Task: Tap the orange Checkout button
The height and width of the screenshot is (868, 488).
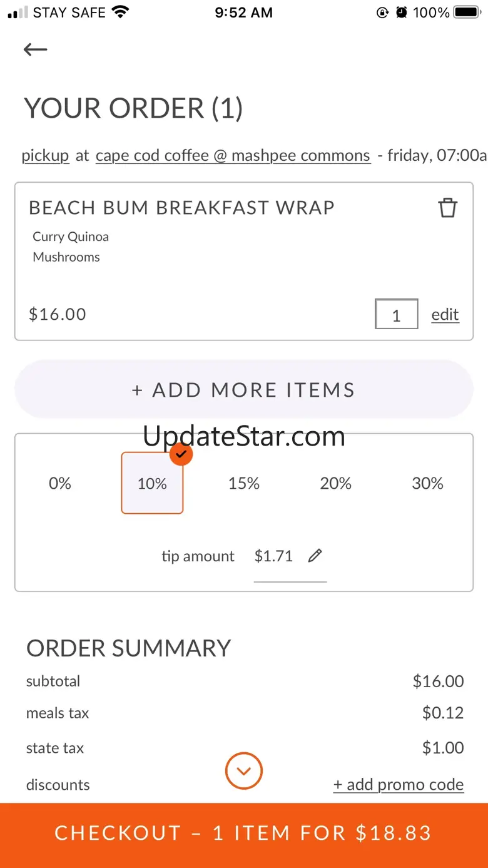Action: coord(244,834)
